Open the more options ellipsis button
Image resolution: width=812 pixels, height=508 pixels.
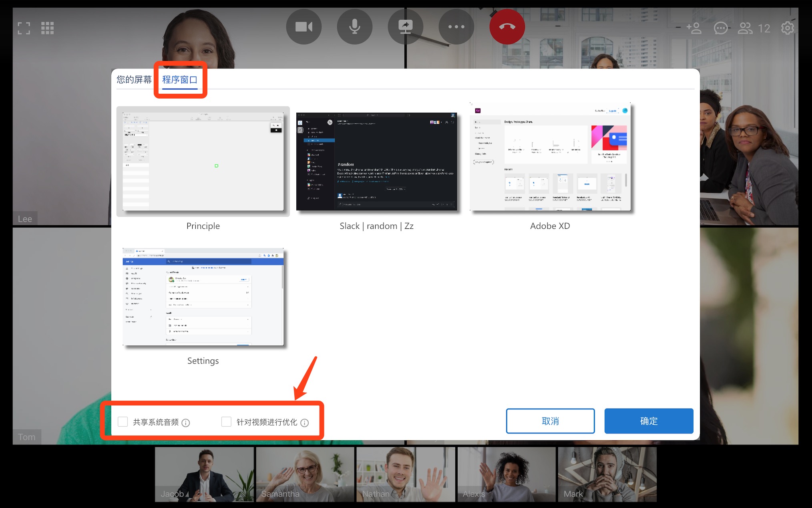[x=456, y=27]
